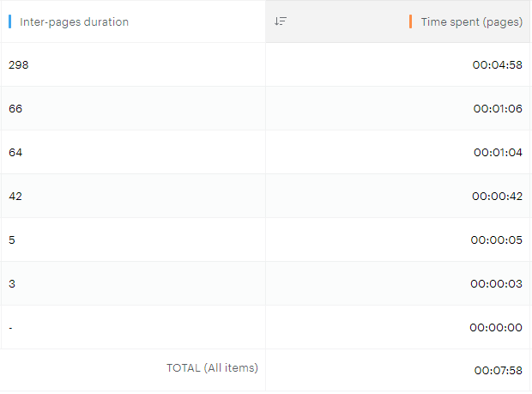Click the 00:00:00 time value
The width and height of the screenshot is (532, 394).
click(497, 328)
